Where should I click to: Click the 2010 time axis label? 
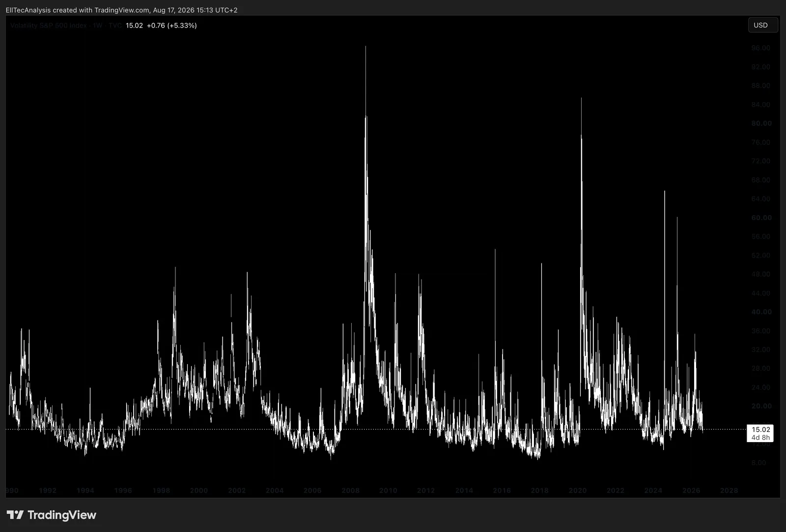pos(388,490)
